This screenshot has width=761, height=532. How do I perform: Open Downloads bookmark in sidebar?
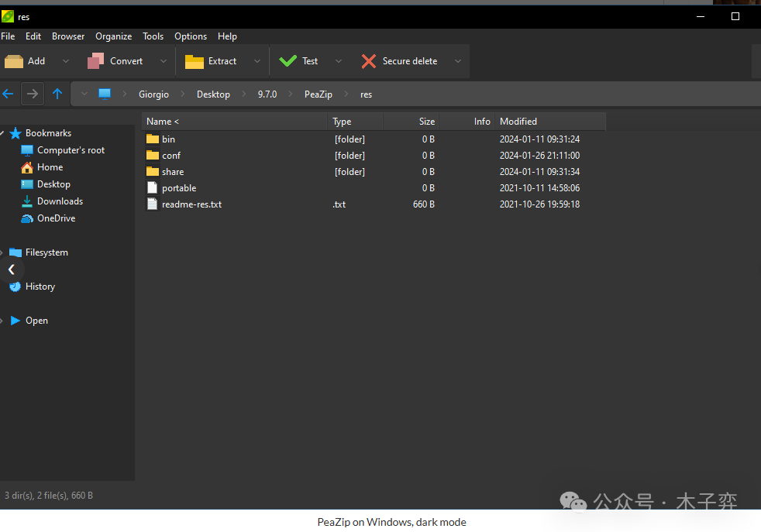(60, 201)
